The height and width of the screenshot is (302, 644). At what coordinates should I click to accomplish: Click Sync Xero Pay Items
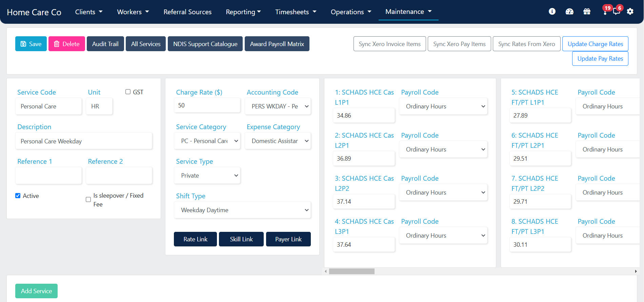[459, 44]
